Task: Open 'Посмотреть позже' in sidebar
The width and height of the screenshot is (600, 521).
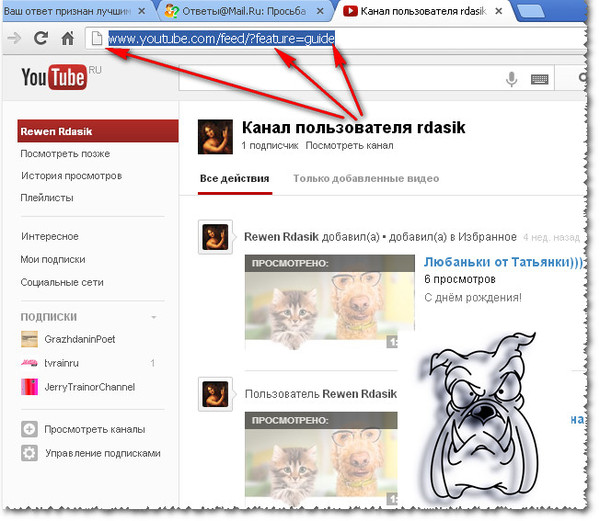Action: pos(65,153)
